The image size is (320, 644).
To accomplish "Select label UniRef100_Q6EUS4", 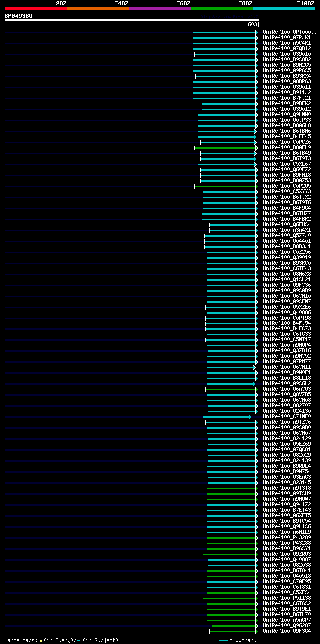I will [x=287, y=224].
